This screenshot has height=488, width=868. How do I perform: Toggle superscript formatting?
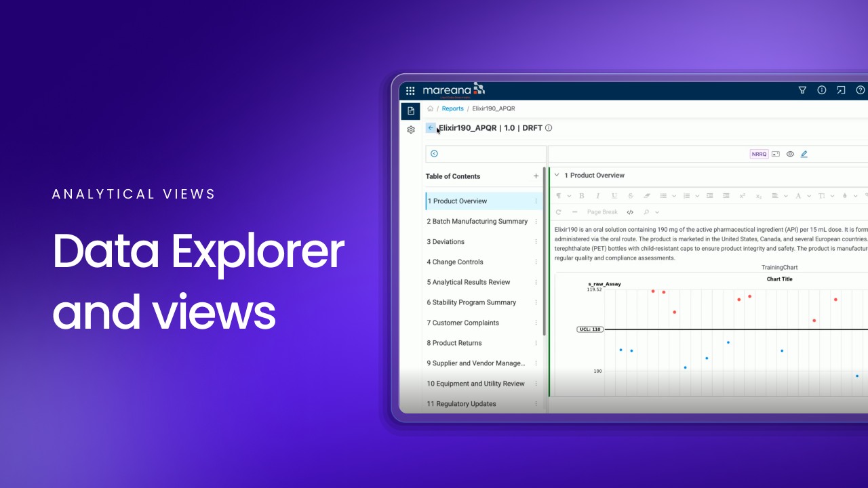743,196
